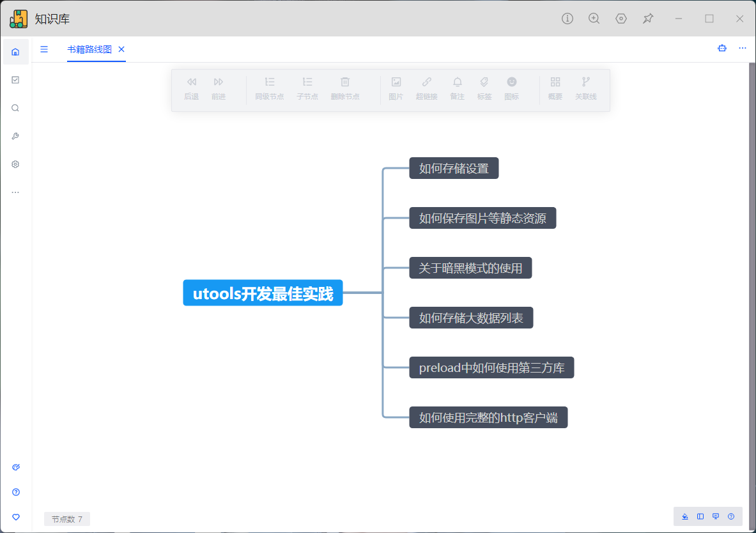Add a summary with 概要 button
The image size is (756, 533).
click(555, 89)
